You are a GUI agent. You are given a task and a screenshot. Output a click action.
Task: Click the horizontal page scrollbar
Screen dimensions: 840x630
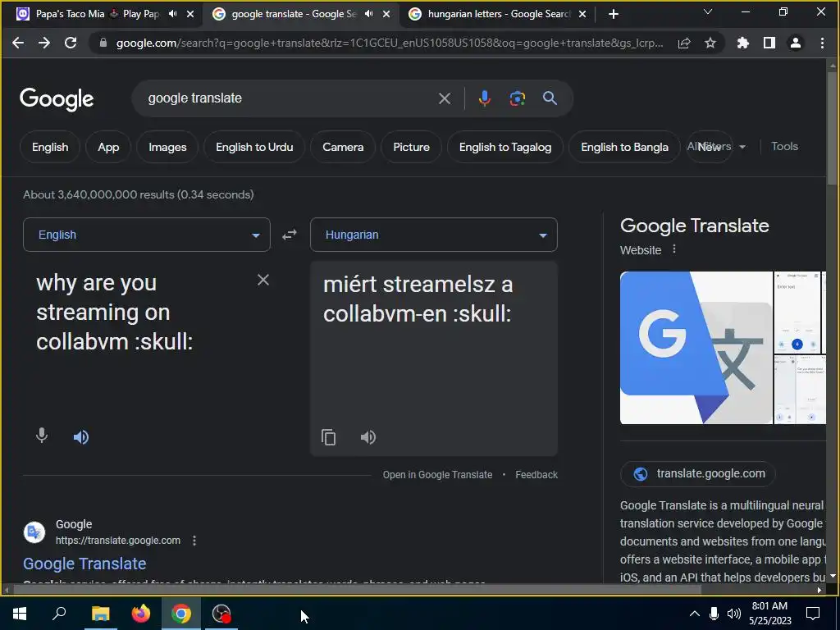click(x=357, y=590)
